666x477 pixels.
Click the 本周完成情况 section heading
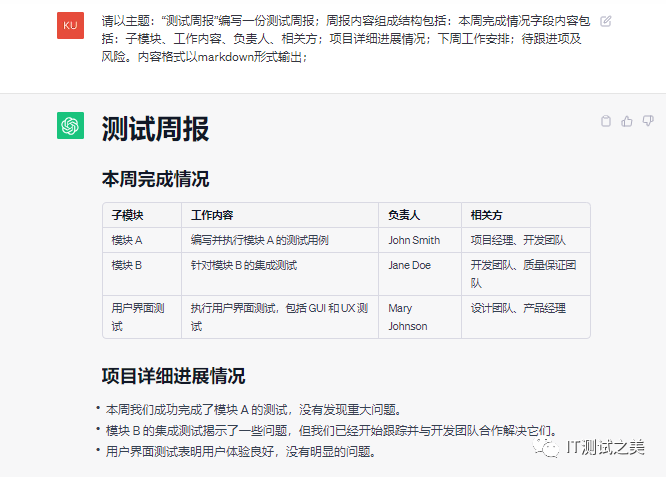coord(155,180)
